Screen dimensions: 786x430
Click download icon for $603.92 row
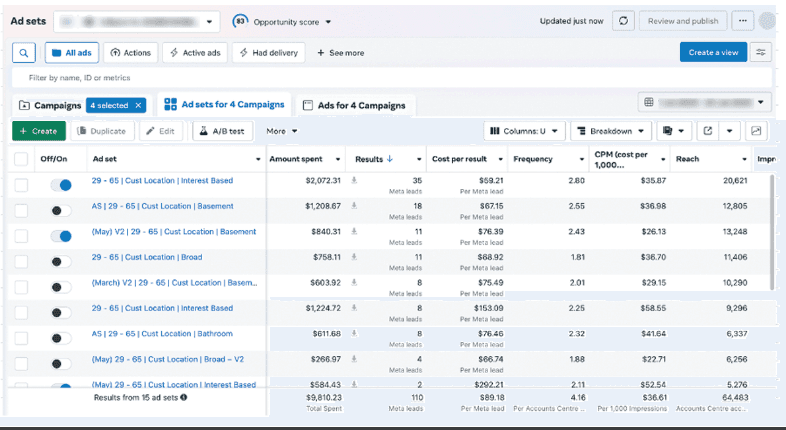pos(354,283)
